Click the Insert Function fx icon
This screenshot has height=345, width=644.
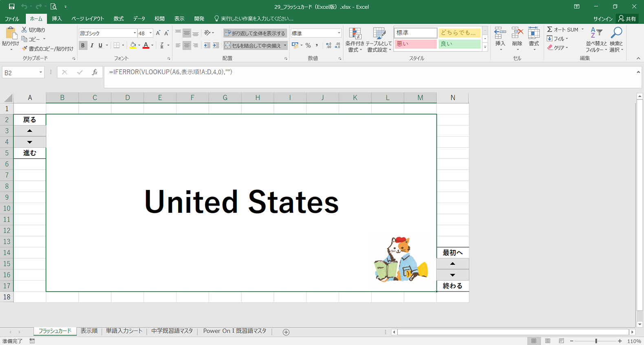[95, 72]
